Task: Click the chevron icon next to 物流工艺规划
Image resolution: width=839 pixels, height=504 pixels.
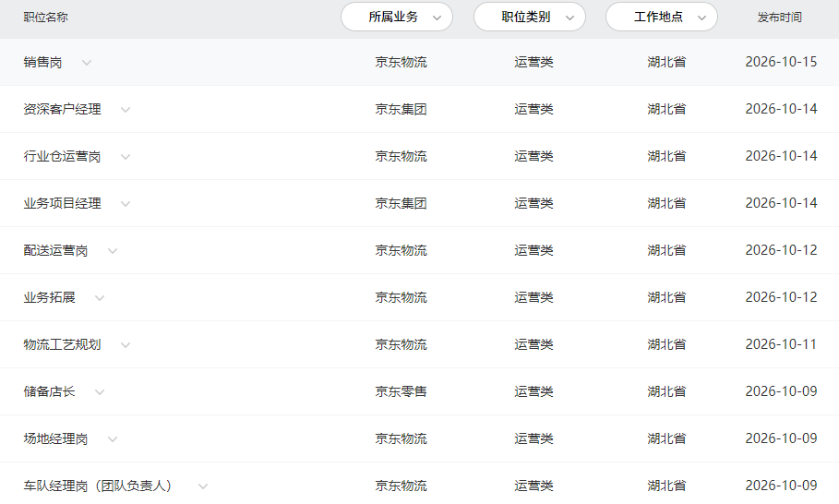Action: [126, 345]
